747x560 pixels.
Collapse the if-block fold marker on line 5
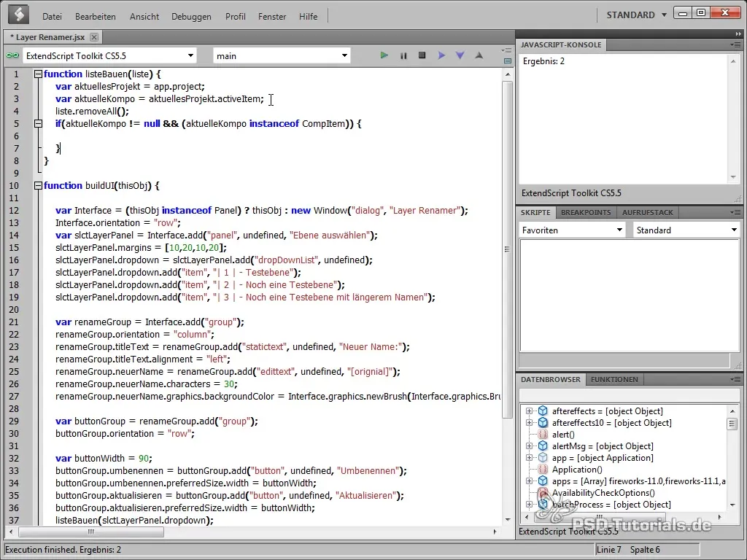[38, 124]
